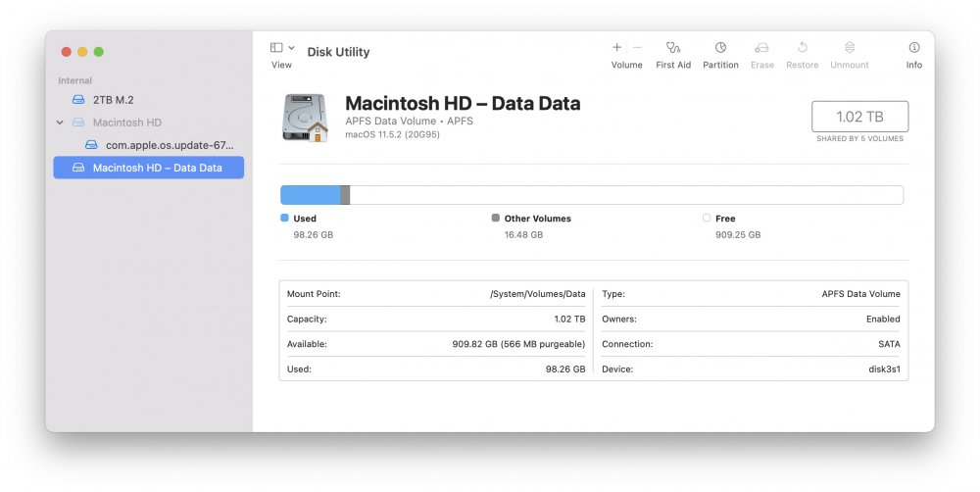The image size is (980, 492).
Task: Click the 1.02 TB capacity box
Action: click(x=860, y=117)
